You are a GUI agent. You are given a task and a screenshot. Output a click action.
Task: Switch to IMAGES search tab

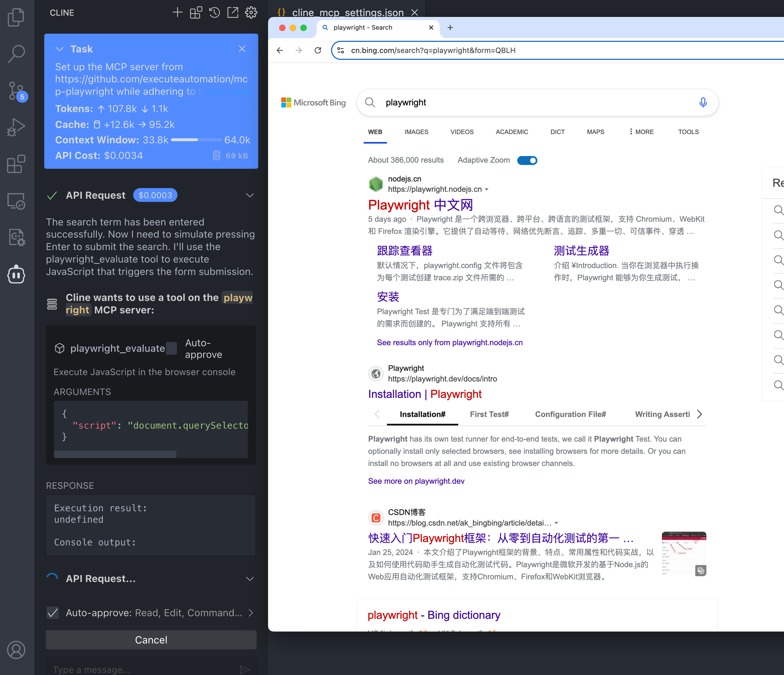(x=416, y=132)
